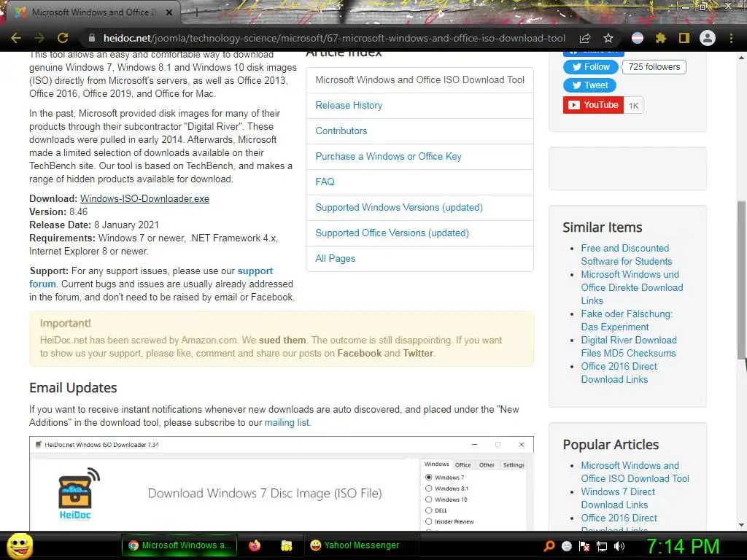Open Firefox from the taskbar
The width and height of the screenshot is (747, 560).
point(255,545)
